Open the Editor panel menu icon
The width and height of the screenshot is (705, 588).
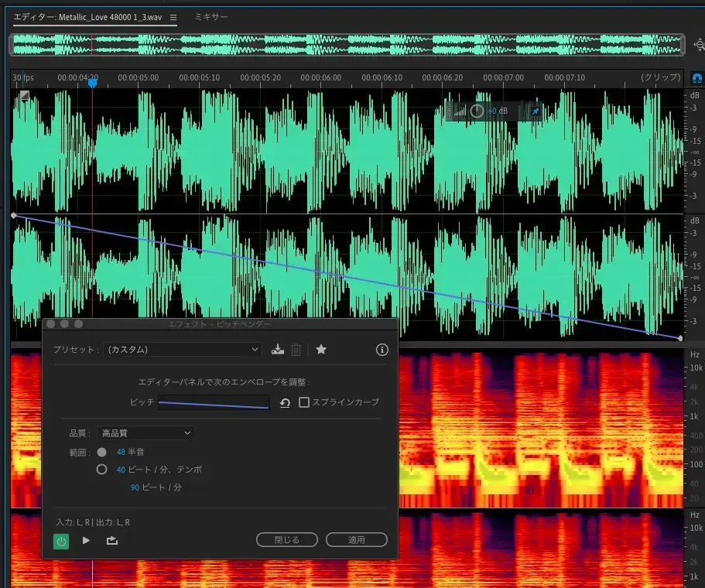click(173, 18)
